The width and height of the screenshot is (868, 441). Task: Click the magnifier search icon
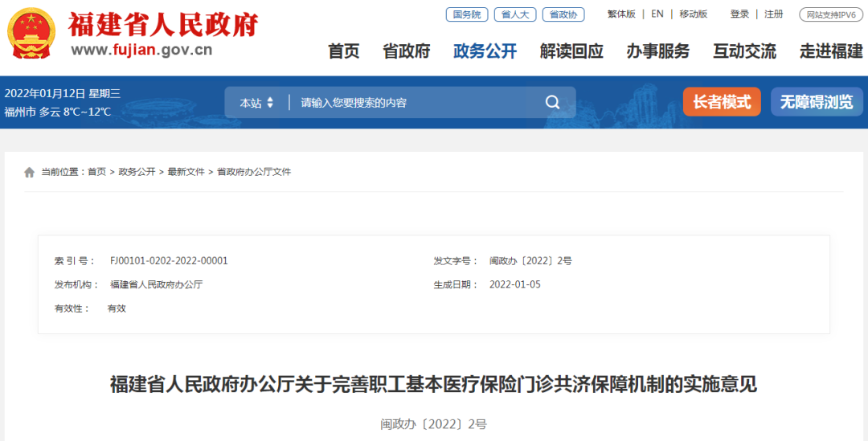tap(552, 102)
